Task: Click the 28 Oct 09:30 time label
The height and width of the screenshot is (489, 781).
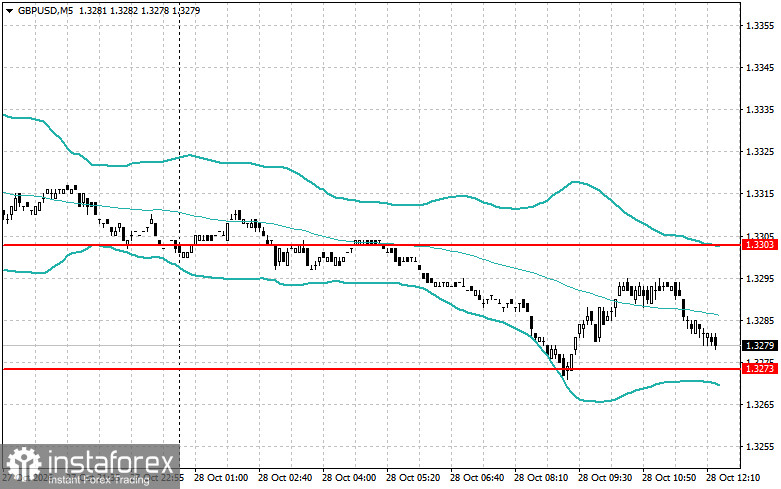Action: point(605,478)
